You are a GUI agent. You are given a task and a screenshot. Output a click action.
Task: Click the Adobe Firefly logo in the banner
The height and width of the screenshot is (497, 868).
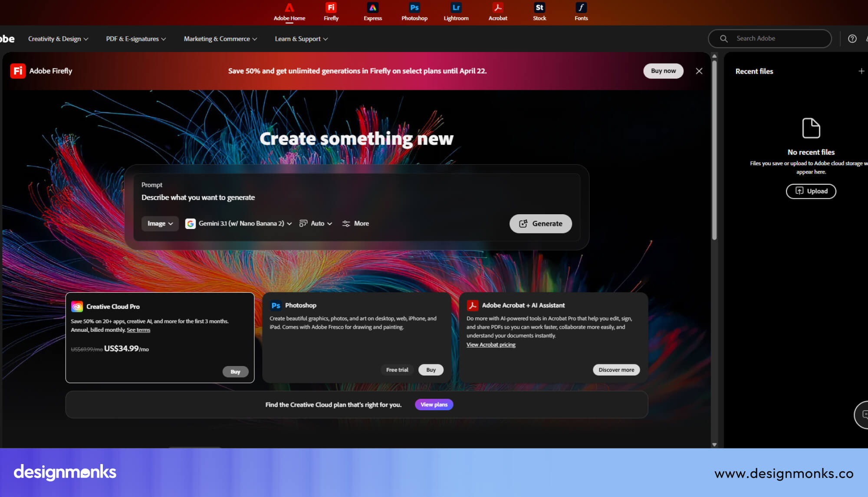(18, 71)
